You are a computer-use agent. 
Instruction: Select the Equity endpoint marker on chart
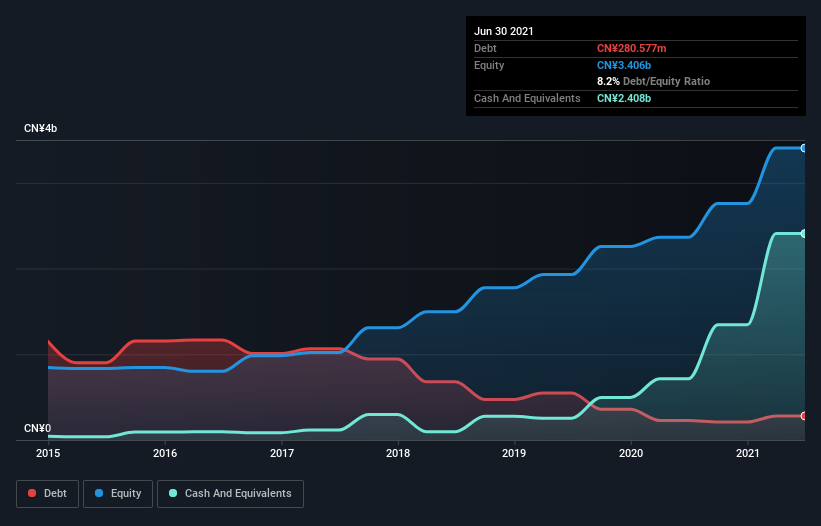[804, 148]
